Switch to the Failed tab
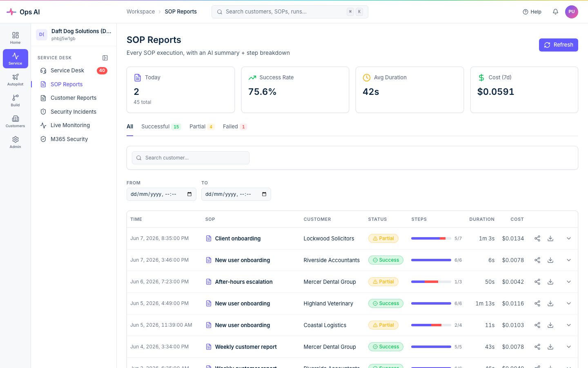The height and width of the screenshot is (368, 588). click(235, 127)
